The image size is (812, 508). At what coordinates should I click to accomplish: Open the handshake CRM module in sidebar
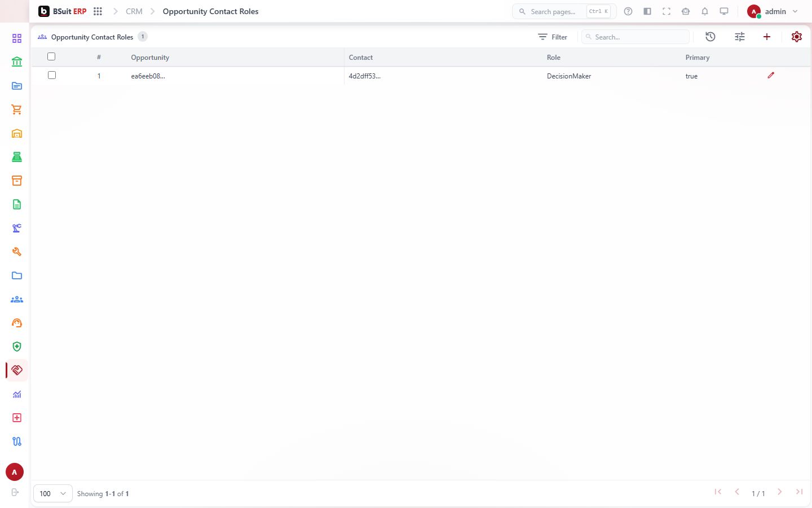[17, 370]
